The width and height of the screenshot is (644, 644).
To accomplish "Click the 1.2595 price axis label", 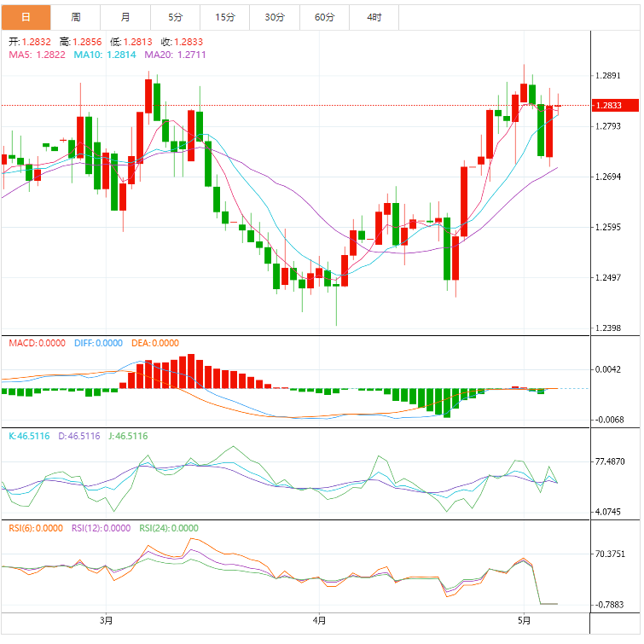I will tap(608, 227).
